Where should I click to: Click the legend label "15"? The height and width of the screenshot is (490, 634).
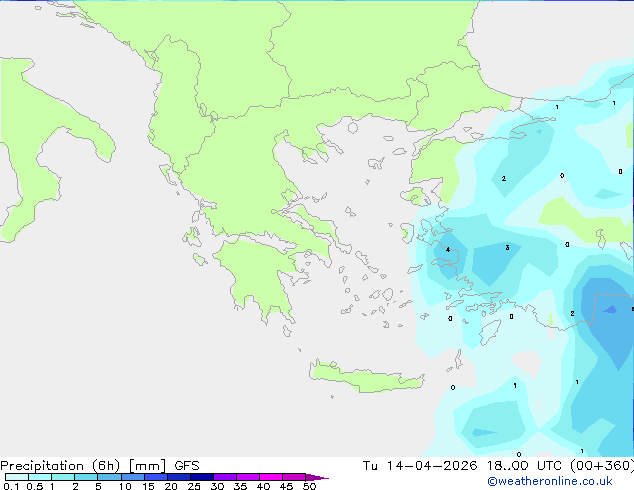148,486
